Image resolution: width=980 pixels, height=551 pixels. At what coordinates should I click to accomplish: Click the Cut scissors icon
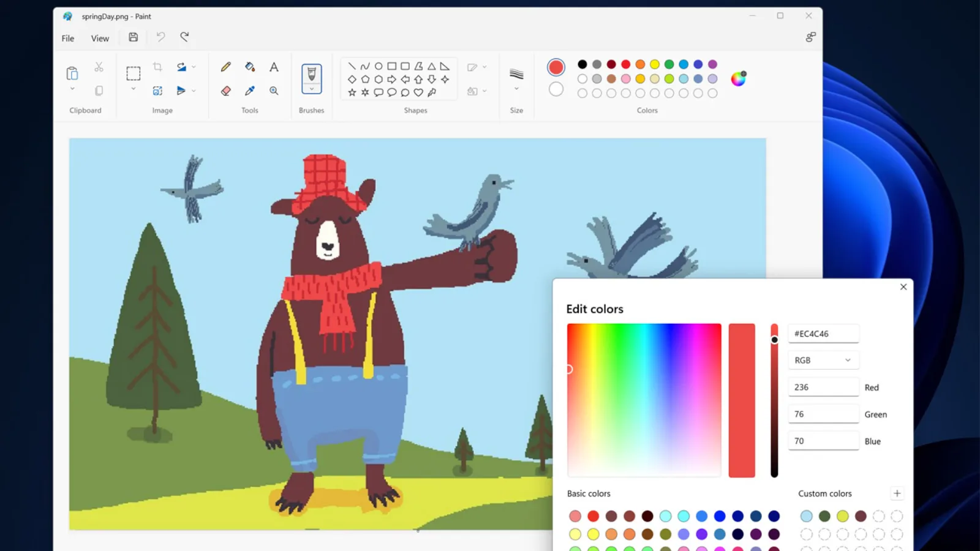99,67
